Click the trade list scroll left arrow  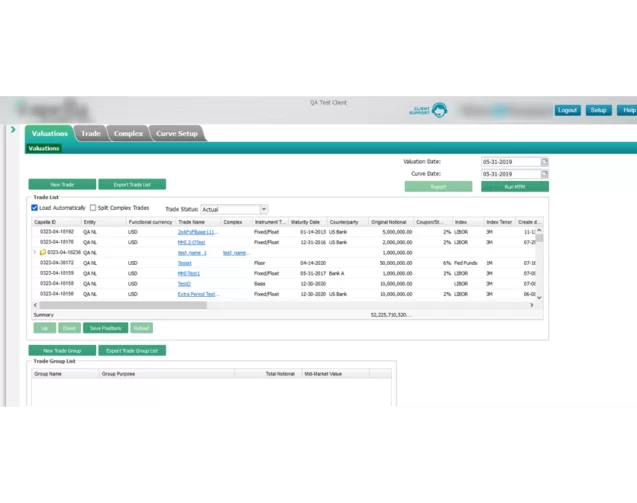(35, 305)
